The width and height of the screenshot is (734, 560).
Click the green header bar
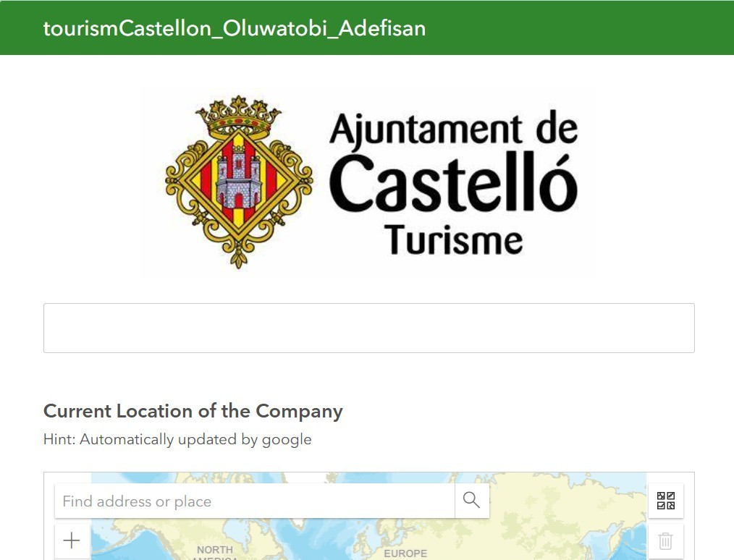click(579, 28)
